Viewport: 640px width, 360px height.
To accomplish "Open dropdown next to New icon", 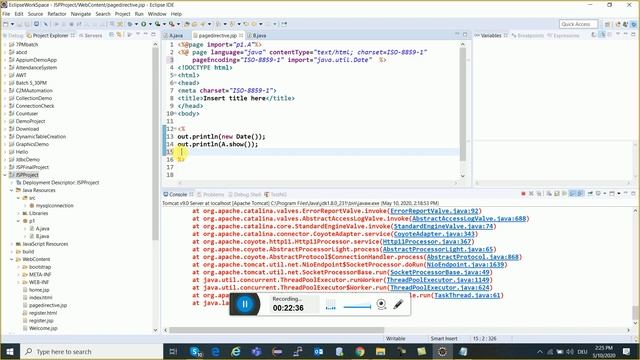I will [x=12, y=24].
